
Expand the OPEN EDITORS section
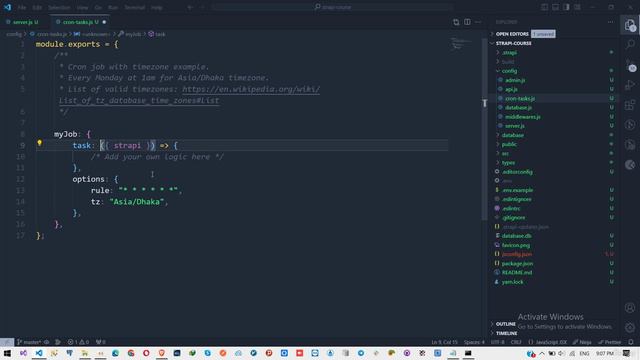pyautogui.click(x=512, y=34)
